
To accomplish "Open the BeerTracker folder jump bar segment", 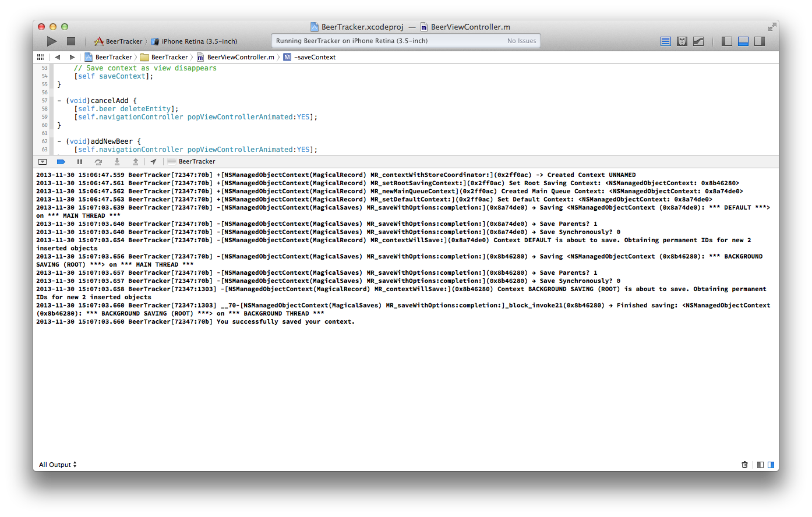I will [x=164, y=57].
